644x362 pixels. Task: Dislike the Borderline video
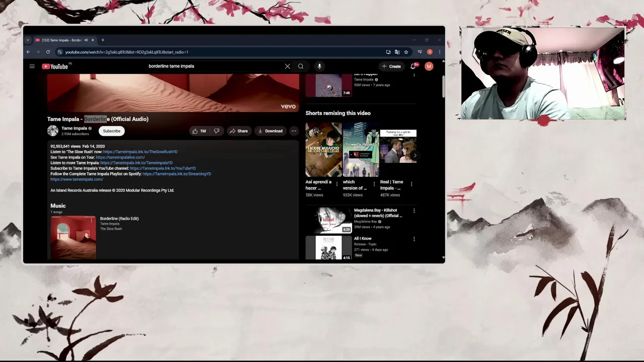tap(216, 131)
